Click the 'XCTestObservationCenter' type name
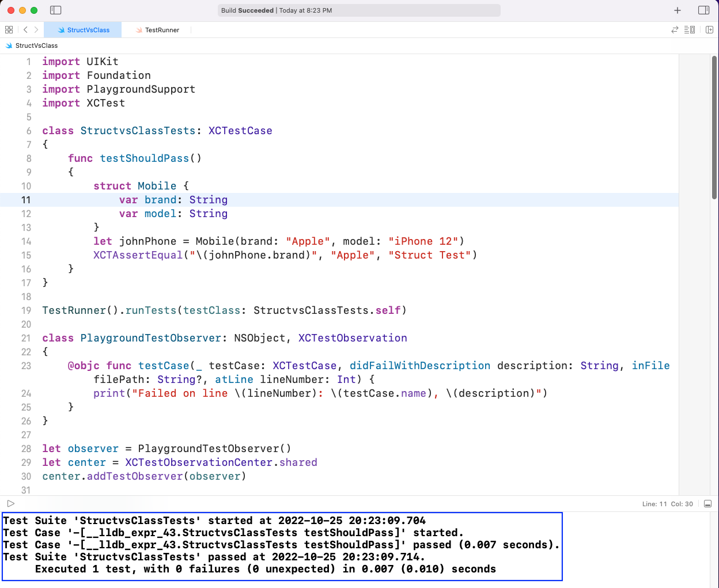The image size is (719, 588). [x=199, y=462]
